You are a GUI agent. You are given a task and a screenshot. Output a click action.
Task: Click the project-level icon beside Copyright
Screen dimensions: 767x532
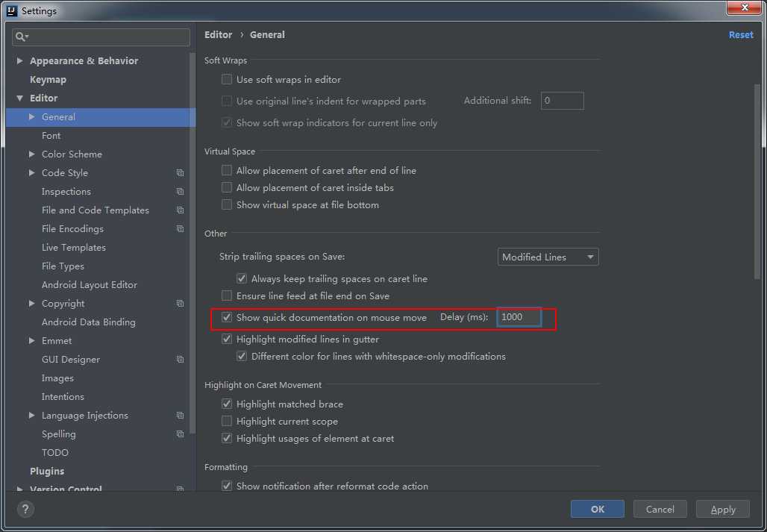point(180,304)
